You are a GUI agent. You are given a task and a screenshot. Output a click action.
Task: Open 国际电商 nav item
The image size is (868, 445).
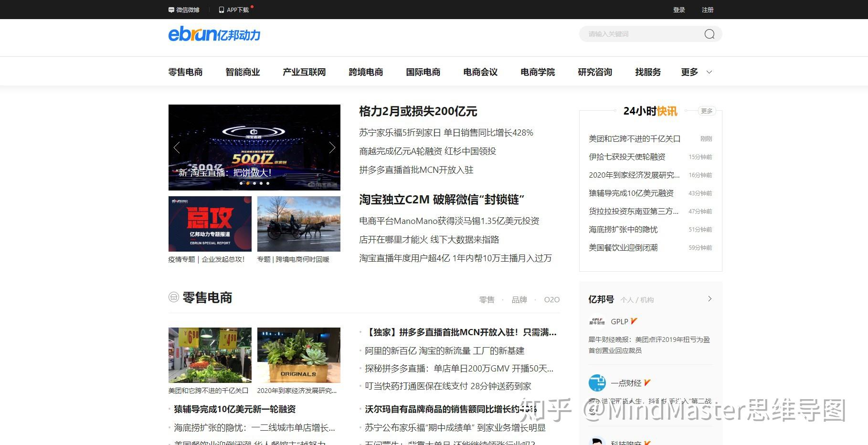click(423, 72)
